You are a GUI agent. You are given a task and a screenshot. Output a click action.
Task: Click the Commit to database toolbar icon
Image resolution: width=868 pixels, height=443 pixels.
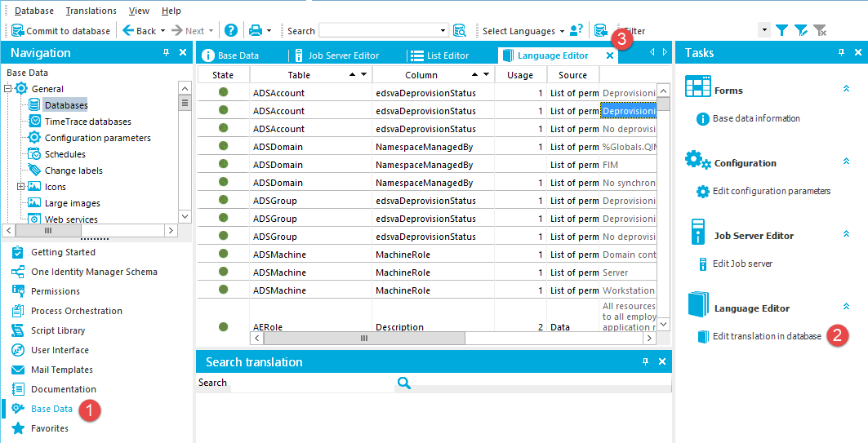point(18,31)
